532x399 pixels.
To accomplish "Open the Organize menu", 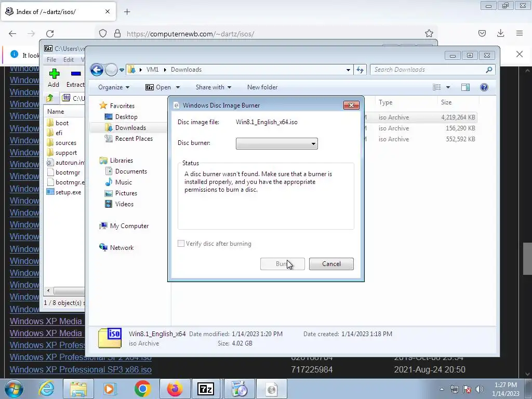I will pyautogui.click(x=114, y=87).
